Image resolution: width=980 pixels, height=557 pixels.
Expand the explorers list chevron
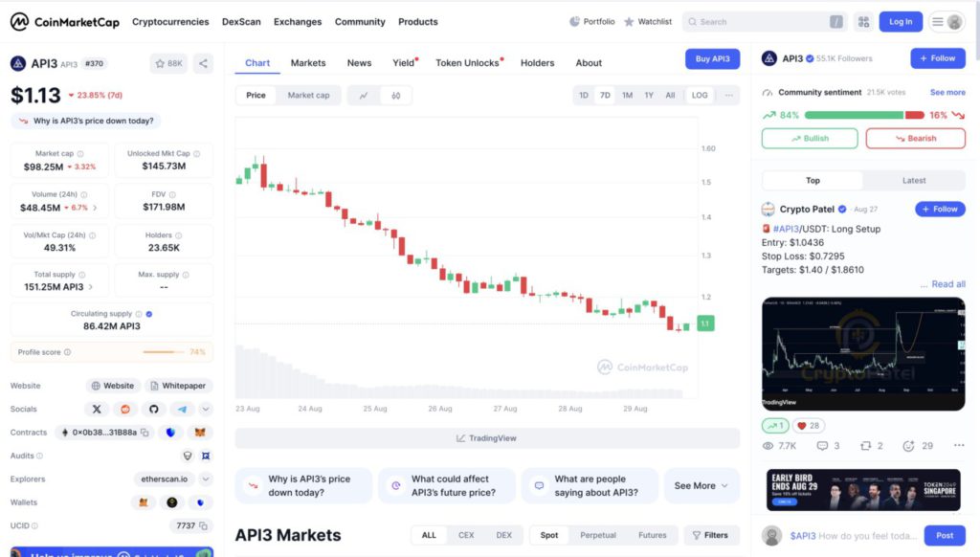click(x=204, y=479)
